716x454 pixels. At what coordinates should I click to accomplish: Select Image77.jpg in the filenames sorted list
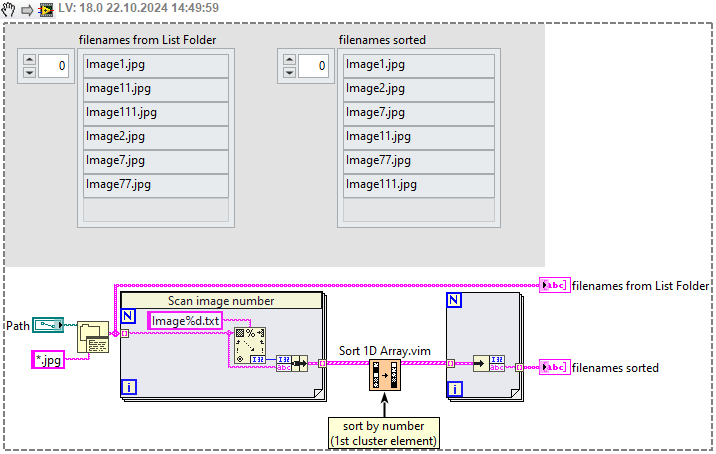(x=419, y=162)
